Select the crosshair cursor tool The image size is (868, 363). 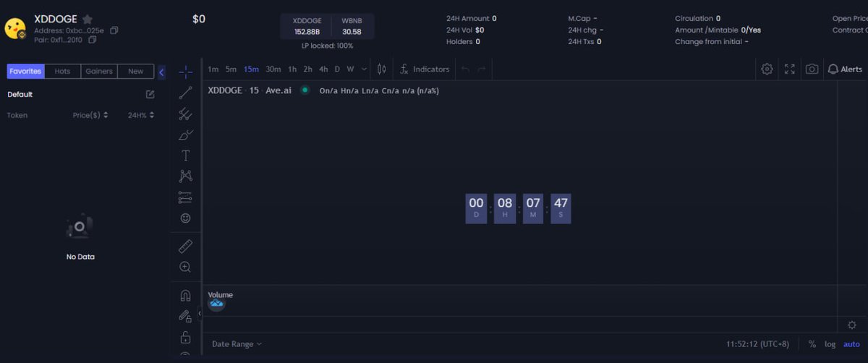(x=185, y=72)
